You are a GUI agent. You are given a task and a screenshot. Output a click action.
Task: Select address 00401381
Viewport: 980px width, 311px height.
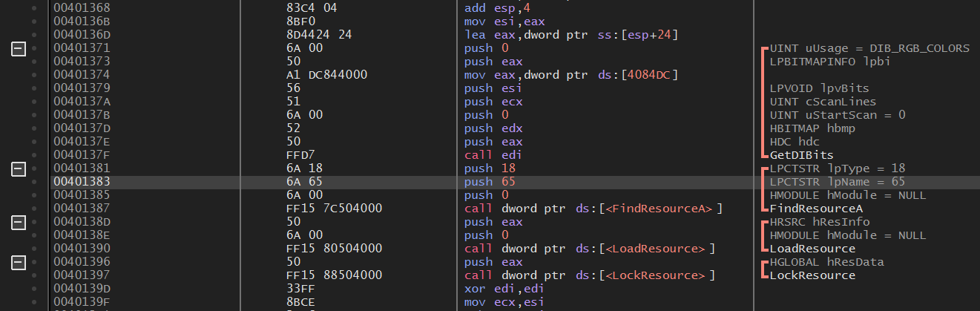[x=80, y=168]
